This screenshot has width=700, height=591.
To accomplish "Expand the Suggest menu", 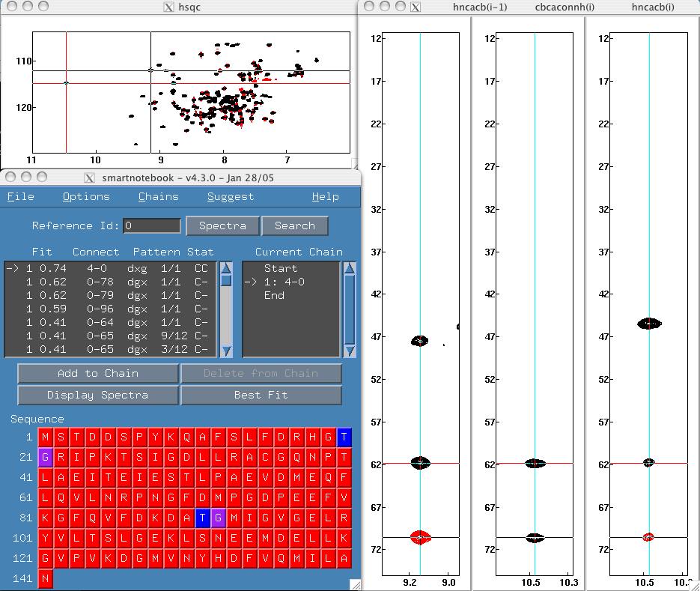I will 231,196.
